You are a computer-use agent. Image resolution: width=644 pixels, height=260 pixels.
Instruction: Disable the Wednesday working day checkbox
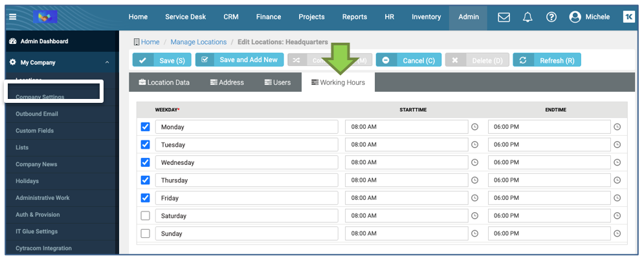[146, 162]
